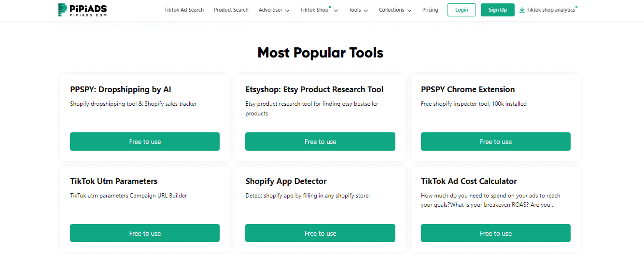
Task: Open the Tools dropdown
Action: [358, 10]
